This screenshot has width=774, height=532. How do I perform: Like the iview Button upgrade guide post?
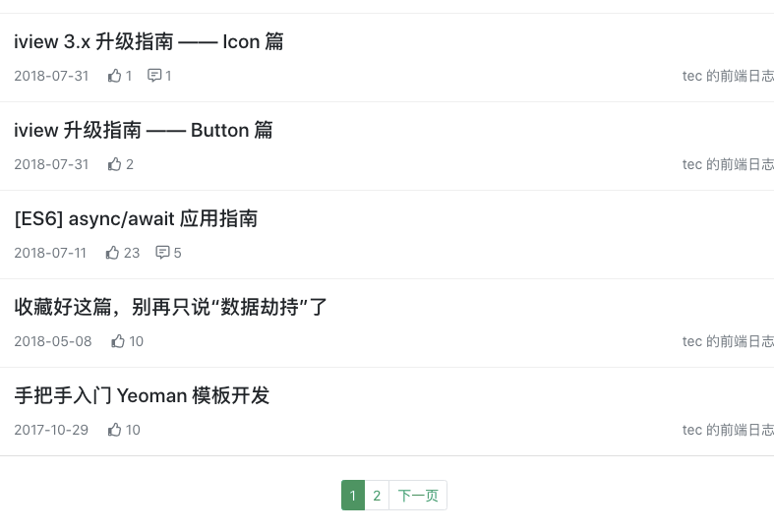pos(114,164)
